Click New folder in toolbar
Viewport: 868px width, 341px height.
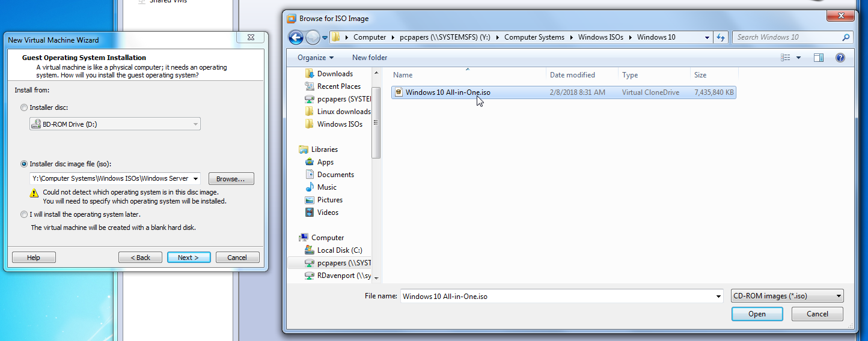click(x=370, y=58)
